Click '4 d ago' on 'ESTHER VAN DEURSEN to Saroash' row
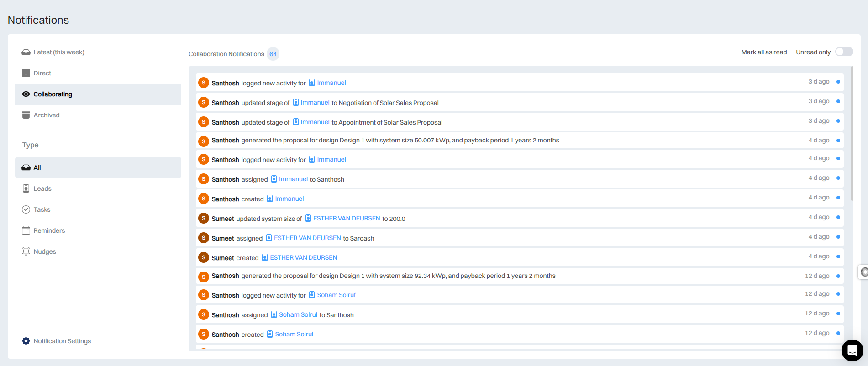 pyautogui.click(x=819, y=236)
